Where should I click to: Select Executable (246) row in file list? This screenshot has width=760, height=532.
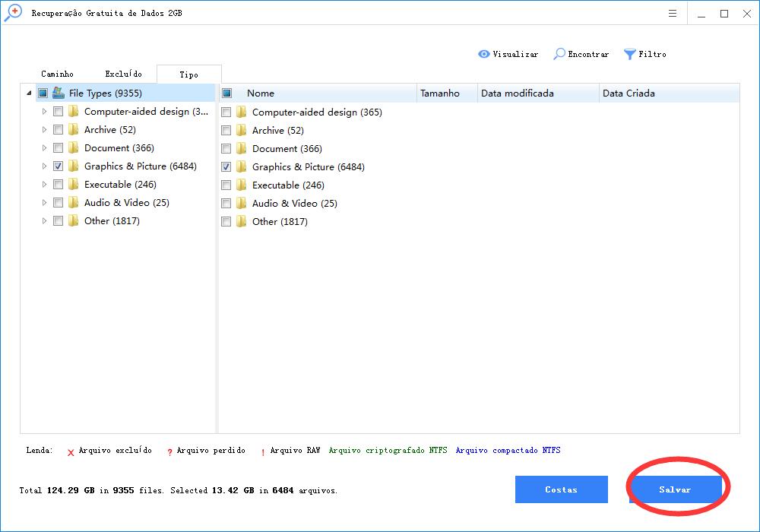288,185
